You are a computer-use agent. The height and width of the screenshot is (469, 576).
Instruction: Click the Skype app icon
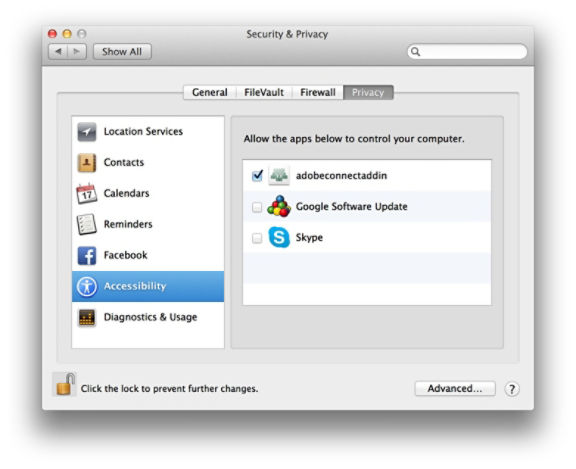[x=279, y=237]
